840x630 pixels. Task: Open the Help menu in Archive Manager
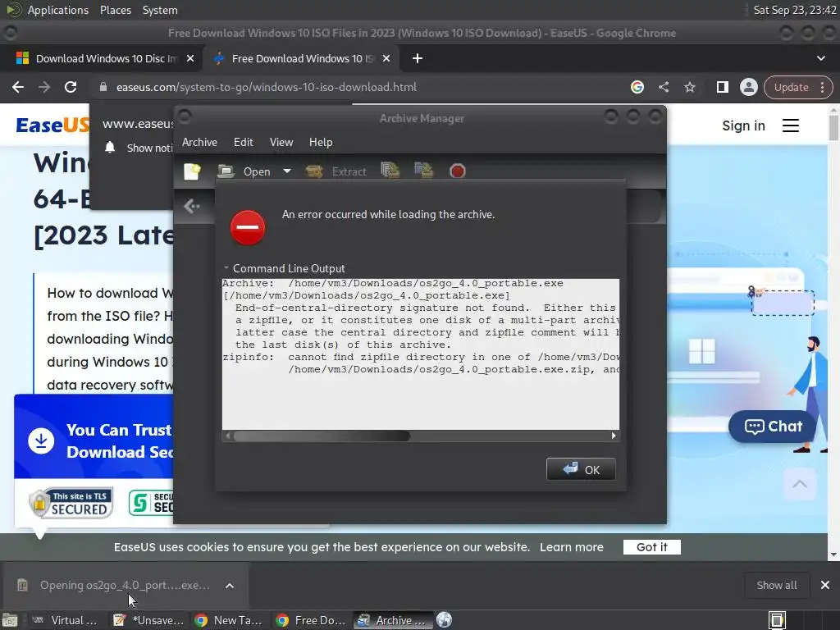tap(321, 142)
